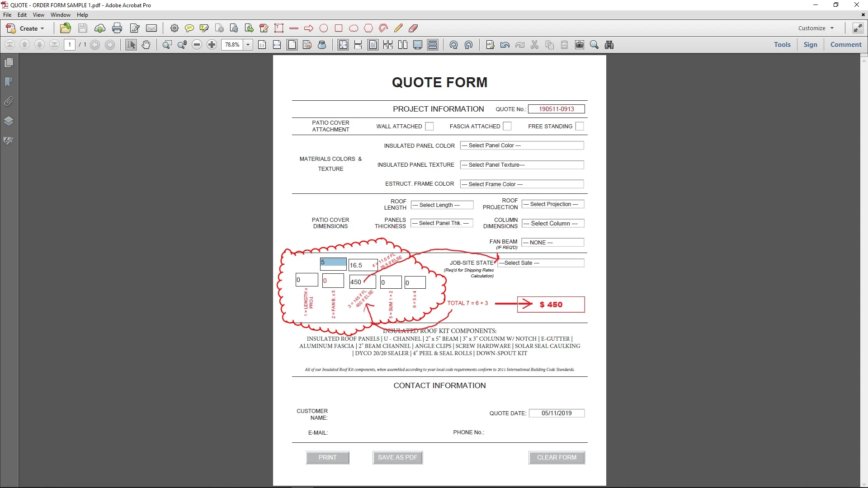The image size is (868, 488).
Task: Click the SAVE AS PDF button
Action: [397, 457]
